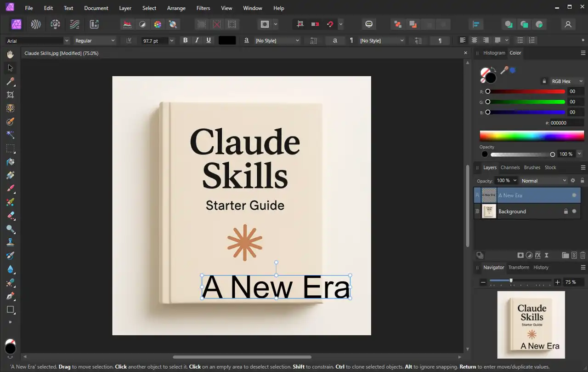Image resolution: width=588 pixels, height=372 pixels.
Task: Select the Flood Fill tool
Action: tap(10, 162)
